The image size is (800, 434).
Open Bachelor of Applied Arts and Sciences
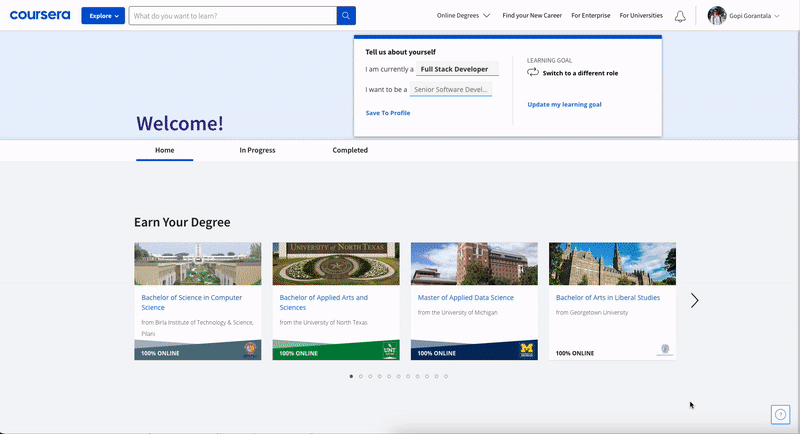coord(323,302)
